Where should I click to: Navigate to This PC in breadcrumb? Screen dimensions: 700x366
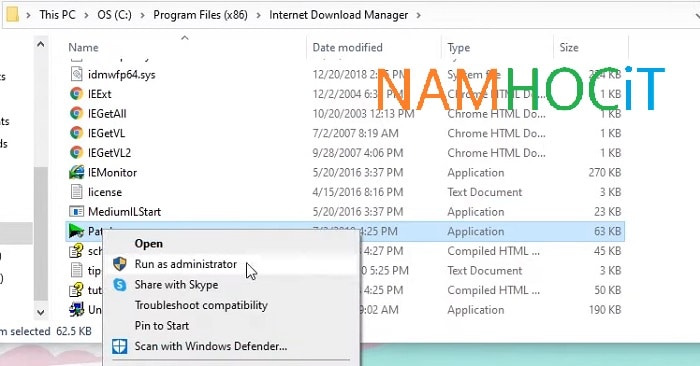coord(57,15)
